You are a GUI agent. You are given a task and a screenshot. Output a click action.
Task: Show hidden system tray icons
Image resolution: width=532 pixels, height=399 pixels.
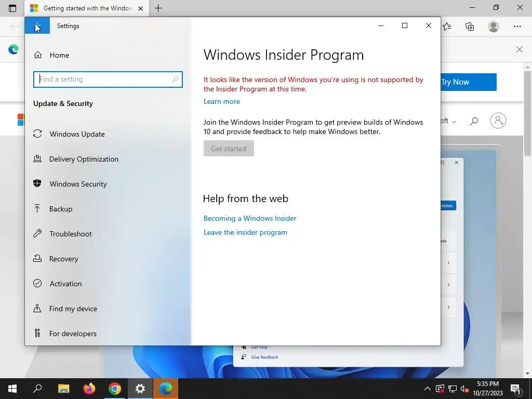pyautogui.click(x=428, y=389)
